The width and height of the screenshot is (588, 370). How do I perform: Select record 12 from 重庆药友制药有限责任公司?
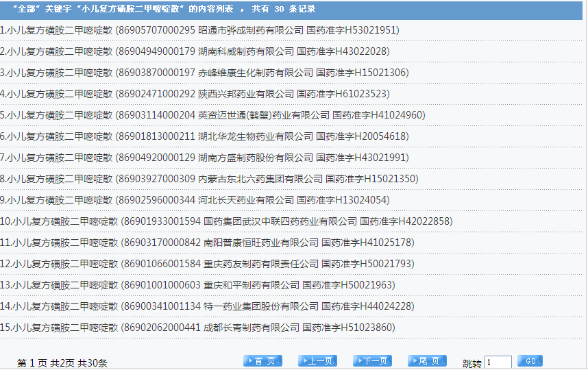[207, 264]
